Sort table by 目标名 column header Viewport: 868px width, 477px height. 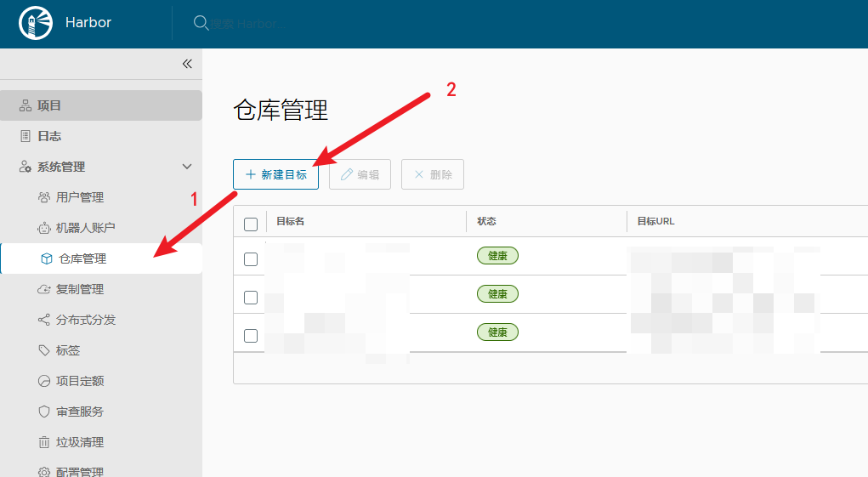point(291,221)
